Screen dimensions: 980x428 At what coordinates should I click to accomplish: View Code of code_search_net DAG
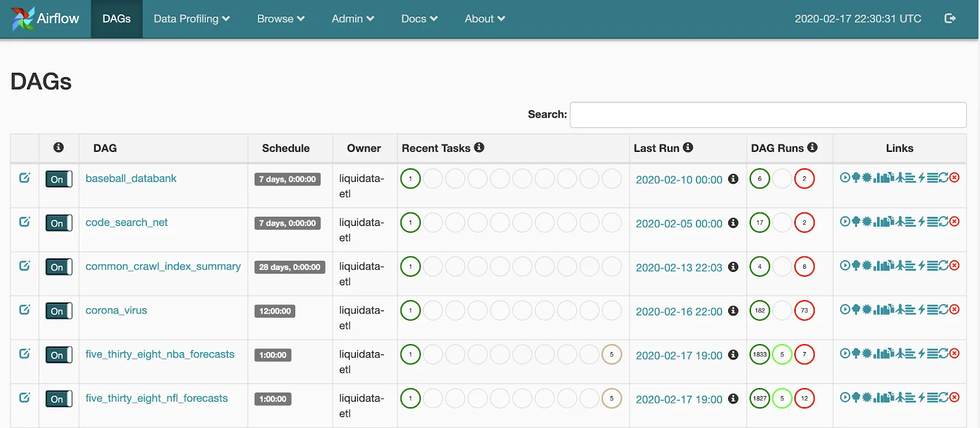(x=921, y=222)
